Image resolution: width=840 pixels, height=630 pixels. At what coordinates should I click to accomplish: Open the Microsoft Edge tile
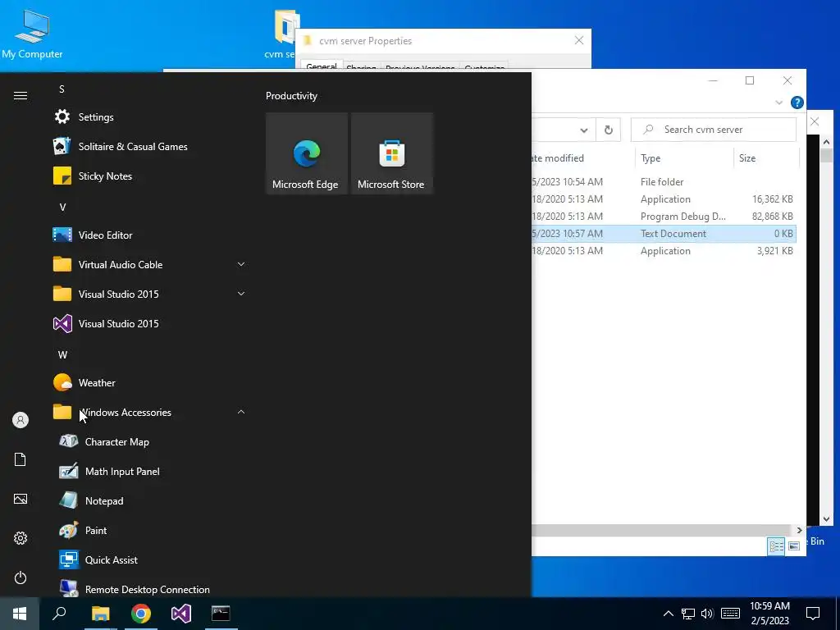pos(307,153)
